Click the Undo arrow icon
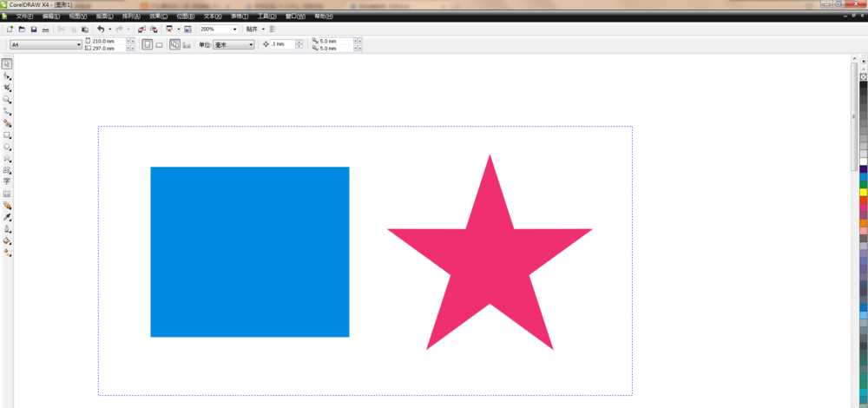The height and width of the screenshot is (408, 868). 100,29
